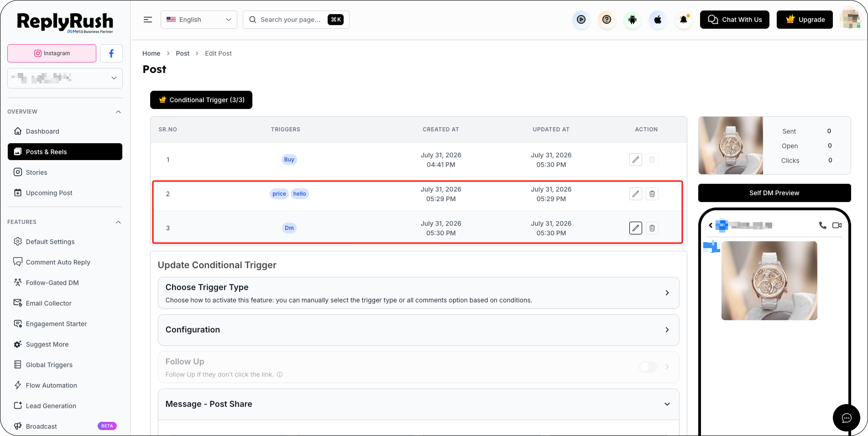Open the video tutorial play icon
Viewport: 868px width, 436px height.
(x=581, y=20)
